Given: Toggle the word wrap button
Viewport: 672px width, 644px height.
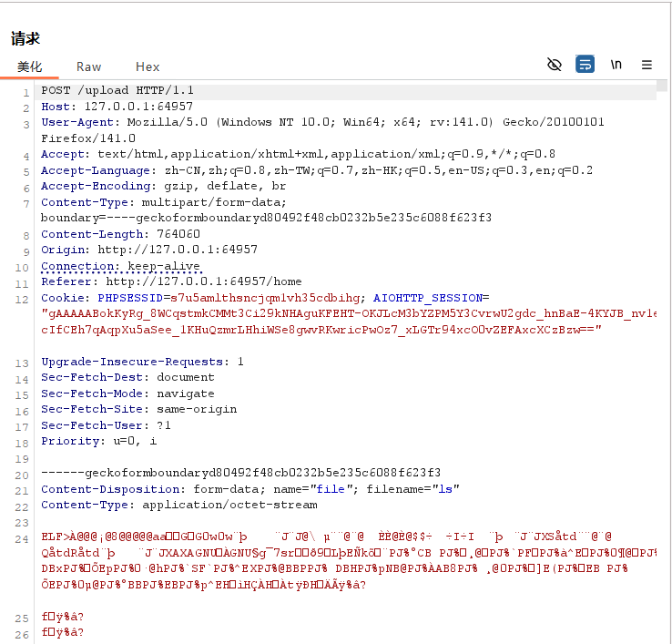Looking at the screenshot, I should [585, 65].
